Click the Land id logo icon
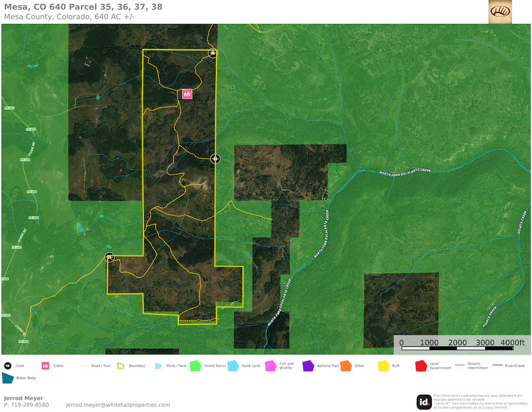 424,401
